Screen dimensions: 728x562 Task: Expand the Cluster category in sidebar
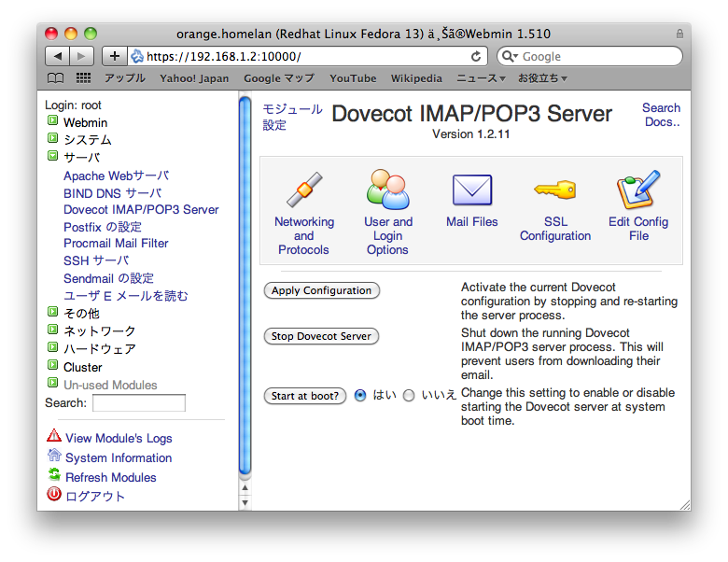point(53,367)
